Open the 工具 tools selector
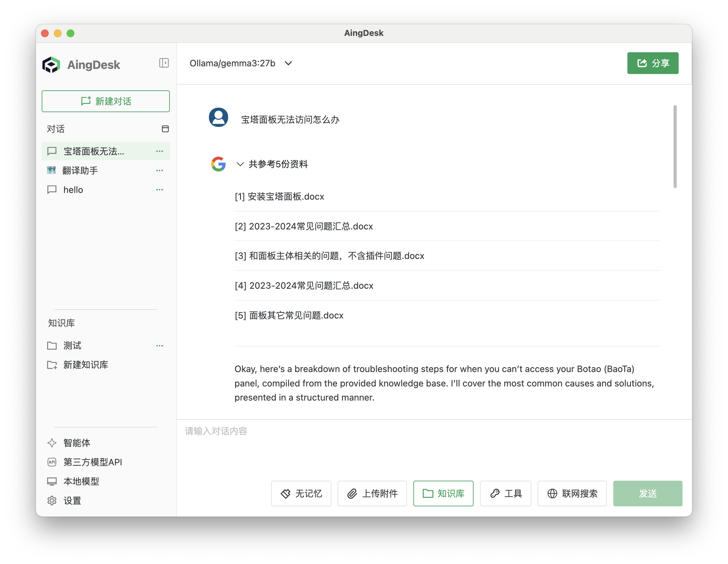 point(505,494)
